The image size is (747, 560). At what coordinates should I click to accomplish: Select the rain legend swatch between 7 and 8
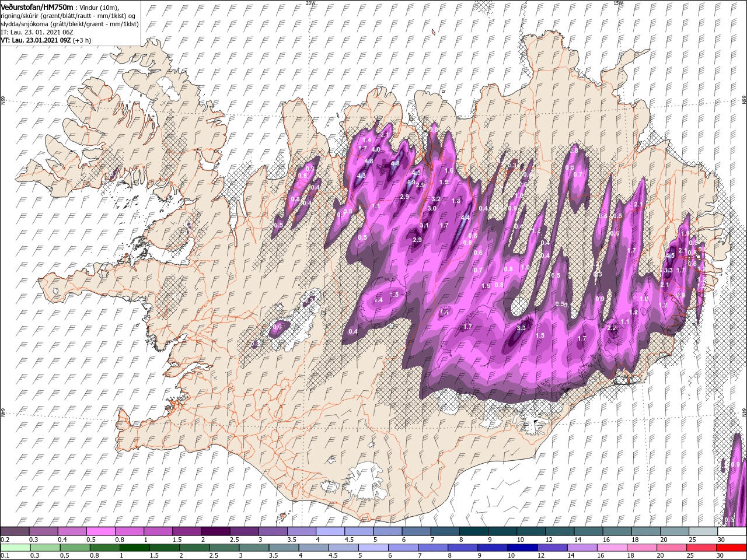click(432, 548)
